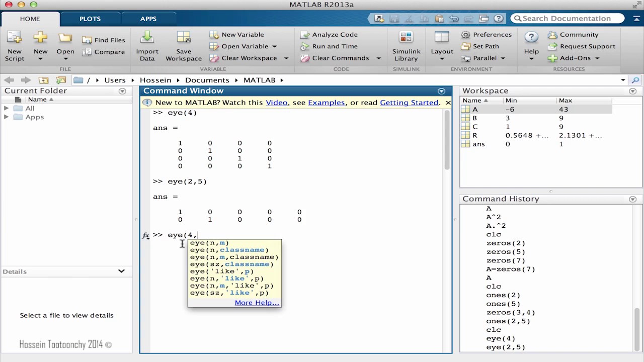Click the Command History scrollbar
Image resolution: width=644 pixels, height=362 pixels.
coord(637,329)
